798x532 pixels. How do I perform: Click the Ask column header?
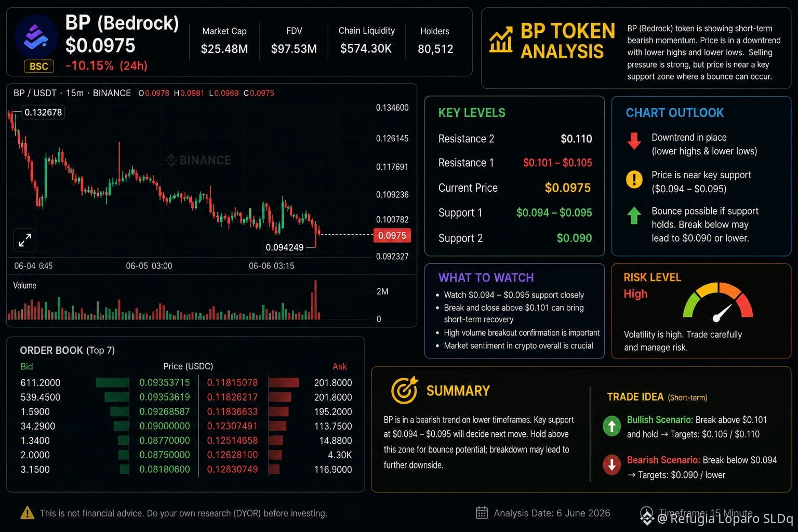point(340,366)
